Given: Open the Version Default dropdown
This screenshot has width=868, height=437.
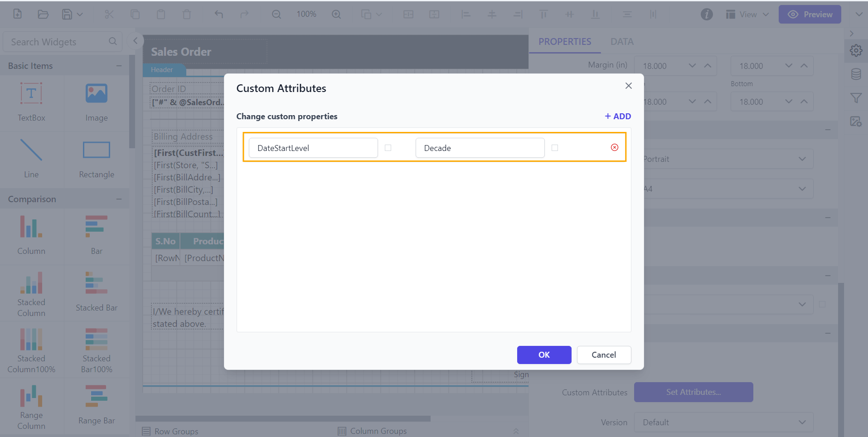Looking at the screenshot, I should [723, 422].
